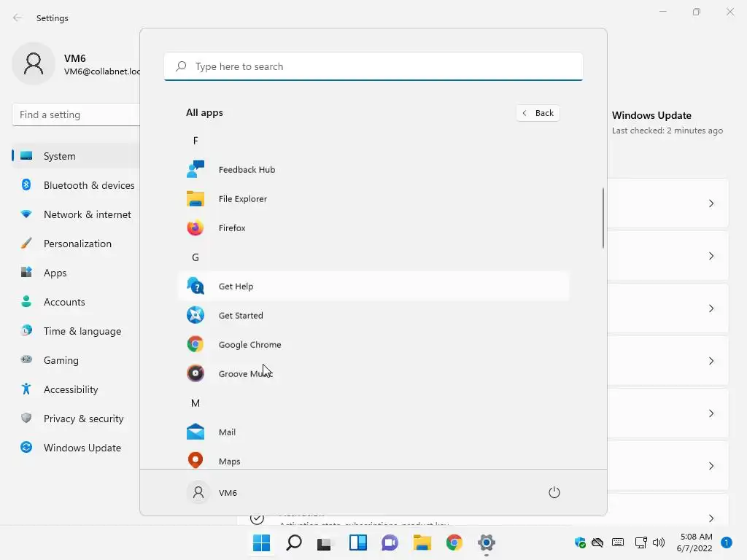Open Privacy & security settings

click(76, 419)
